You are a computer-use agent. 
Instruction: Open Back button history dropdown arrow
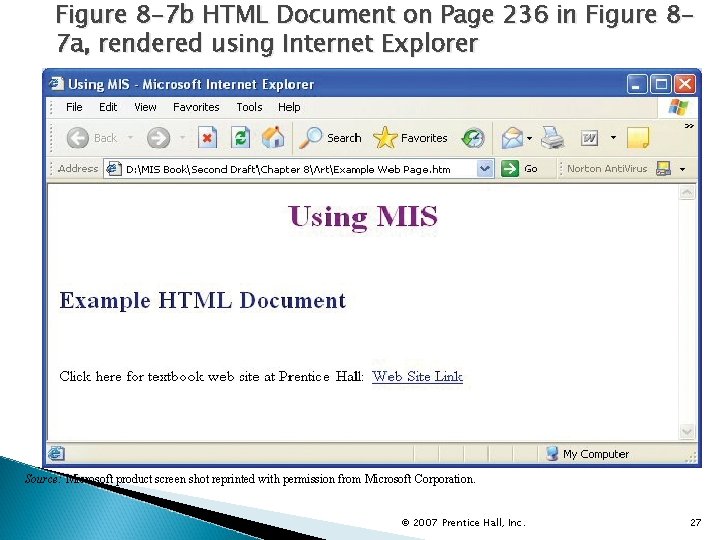tap(130, 137)
